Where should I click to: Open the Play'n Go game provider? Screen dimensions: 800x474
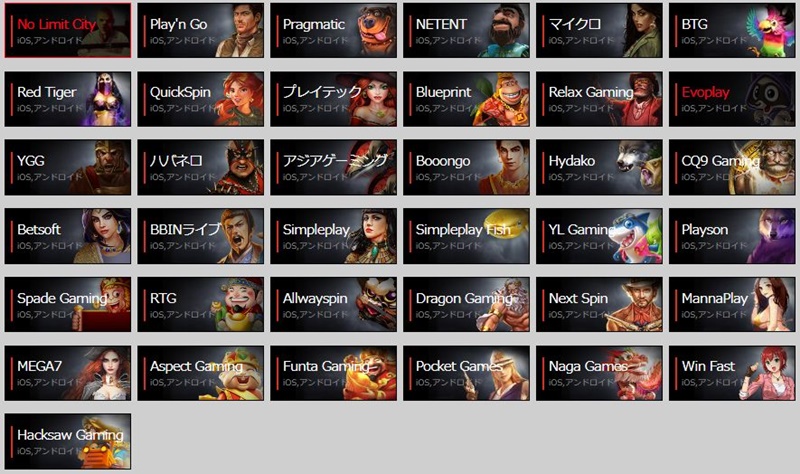pos(201,30)
